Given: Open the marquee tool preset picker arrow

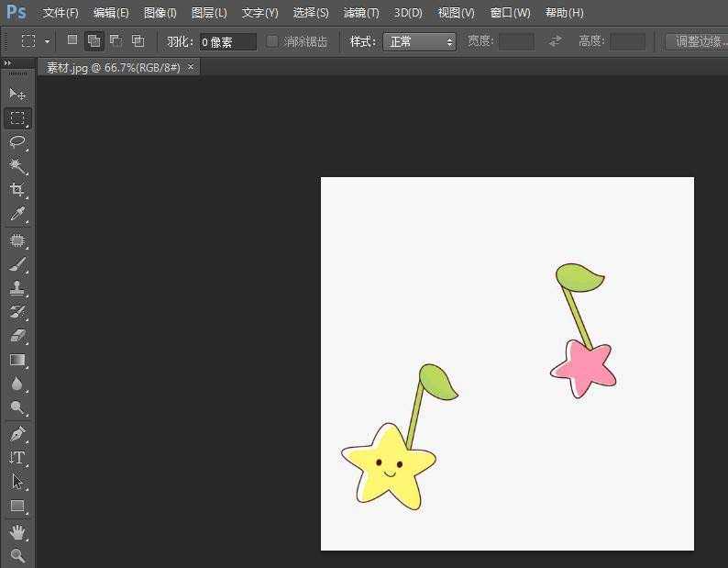Looking at the screenshot, I should 47,41.
